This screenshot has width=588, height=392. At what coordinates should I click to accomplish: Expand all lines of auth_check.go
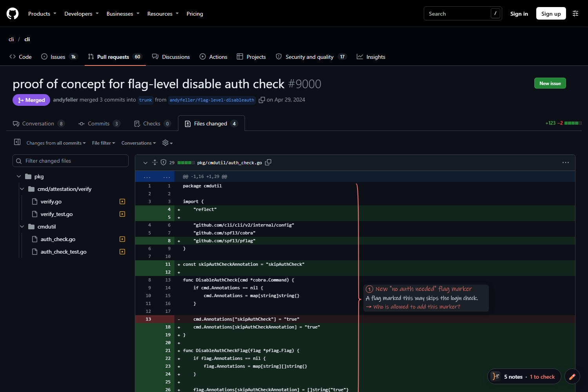coord(154,162)
